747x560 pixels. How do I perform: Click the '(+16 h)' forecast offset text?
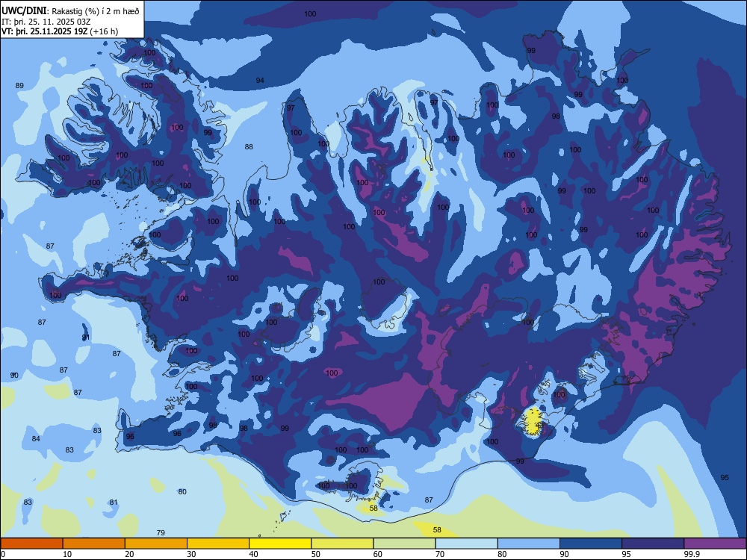tap(104, 31)
